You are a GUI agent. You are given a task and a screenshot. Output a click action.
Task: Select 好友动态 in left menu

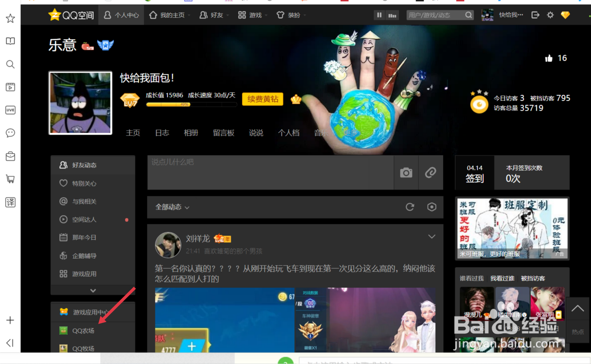click(93, 165)
